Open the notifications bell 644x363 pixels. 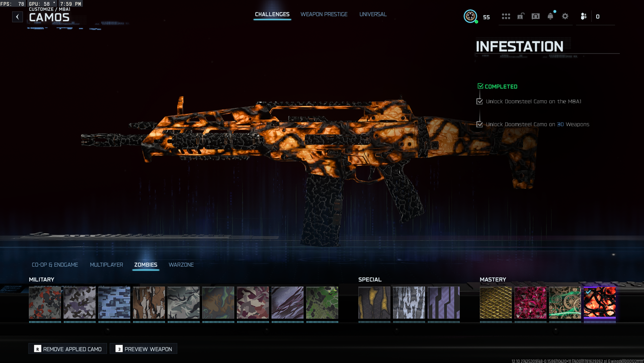[x=550, y=17]
